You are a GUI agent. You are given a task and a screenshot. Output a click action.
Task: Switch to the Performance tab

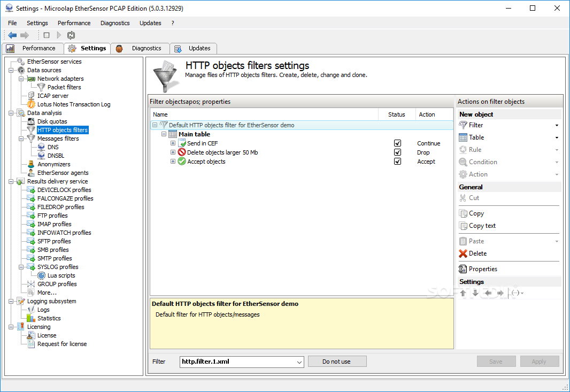[33, 48]
